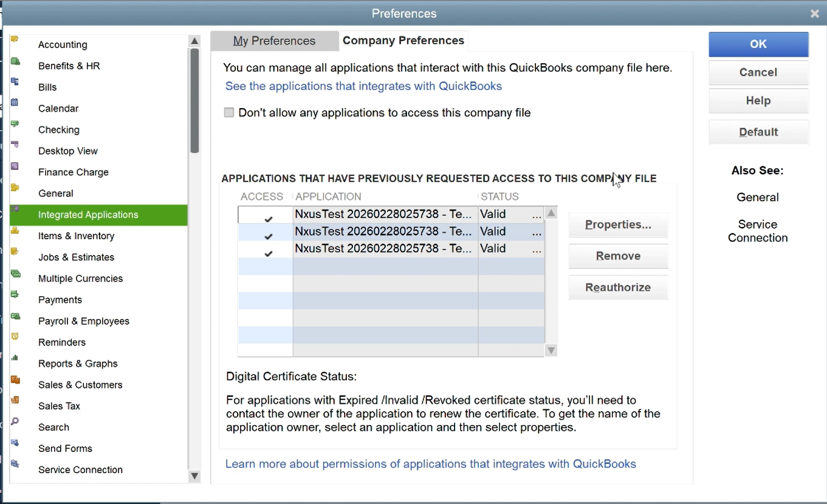Click the Reauthorize button
This screenshot has height=504, width=827.
[618, 288]
